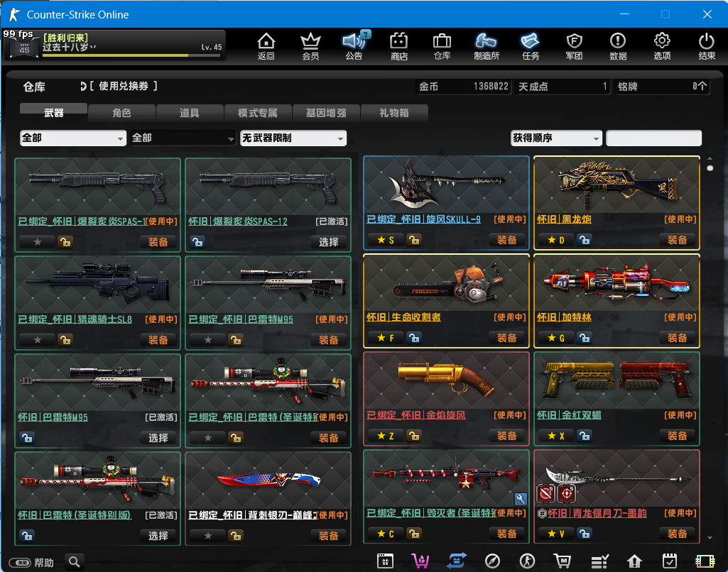The width and height of the screenshot is (728, 572).
Task: Open the pink shopping cart icon
Action: click(420, 561)
